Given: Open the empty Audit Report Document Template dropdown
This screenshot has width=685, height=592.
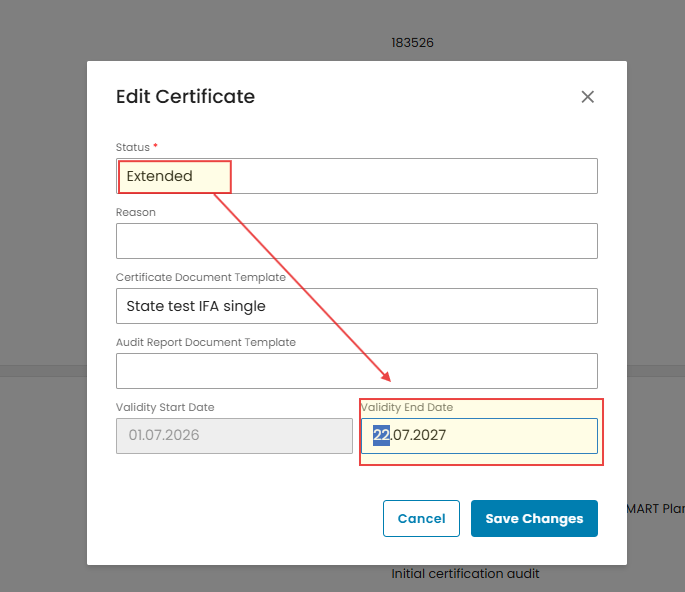Looking at the screenshot, I should pyautogui.click(x=356, y=371).
